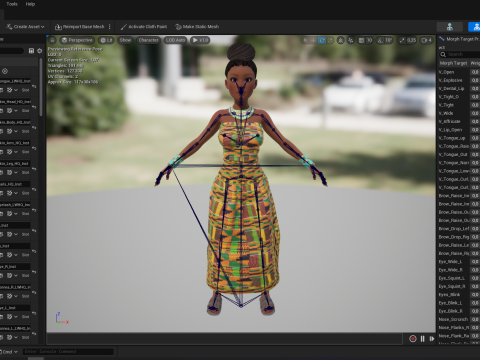The width and height of the screenshot is (480, 360).
Task: Select V_Affricate morph target
Action: [449, 122]
